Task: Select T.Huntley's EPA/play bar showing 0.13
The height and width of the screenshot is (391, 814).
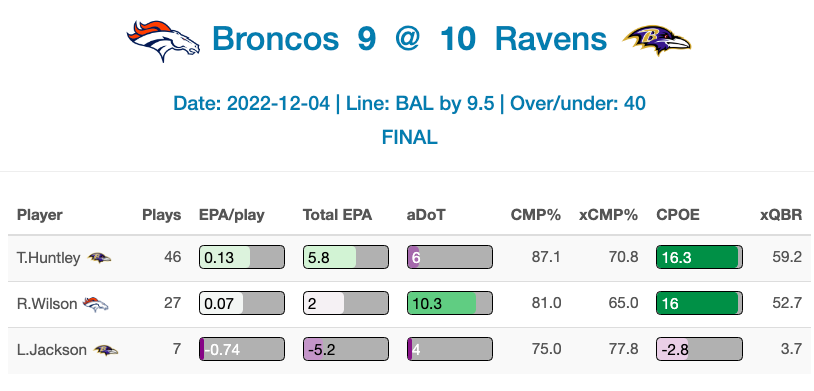Action: (242, 257)
